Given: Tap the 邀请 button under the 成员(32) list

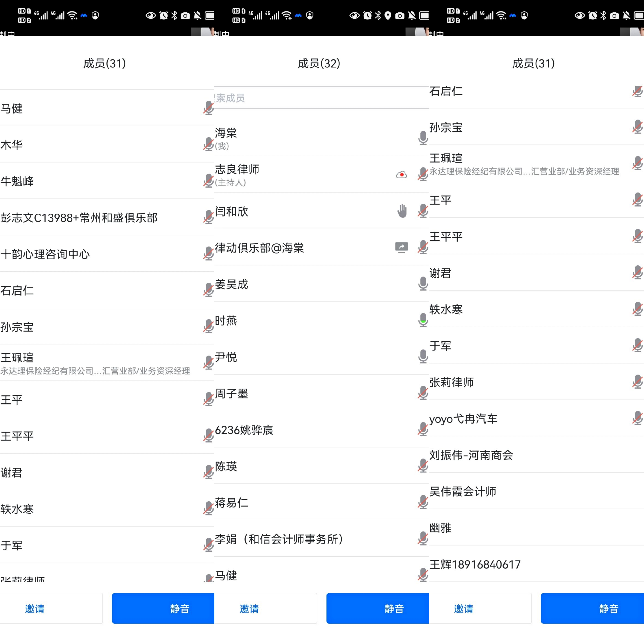Looking at the screenshot, I should click(x=266, y=609).
